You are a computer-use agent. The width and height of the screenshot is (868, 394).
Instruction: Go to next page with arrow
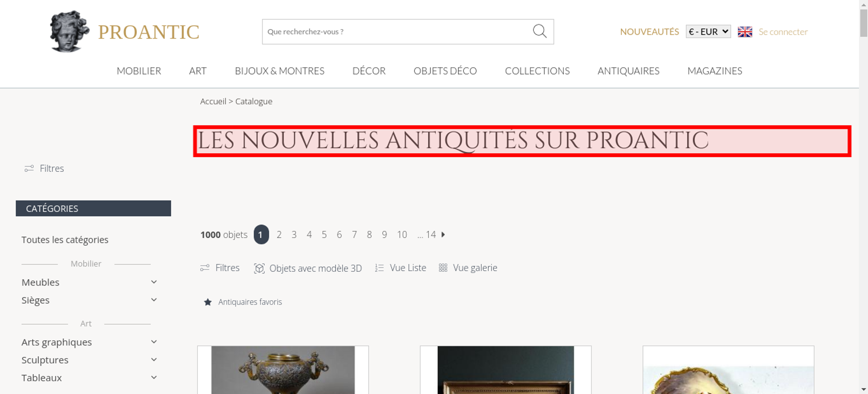(x=443, y=235)
